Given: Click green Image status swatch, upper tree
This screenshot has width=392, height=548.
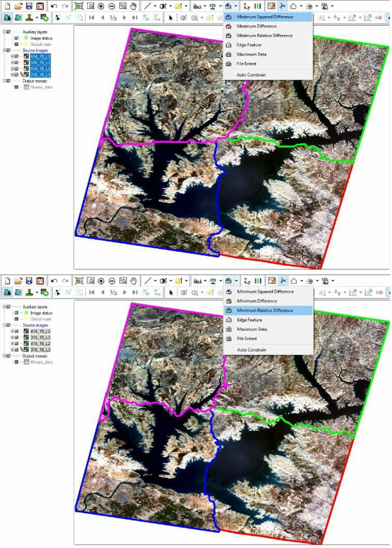Looking at the screenshot, I should pyautogui.click(x=26, y=38).
